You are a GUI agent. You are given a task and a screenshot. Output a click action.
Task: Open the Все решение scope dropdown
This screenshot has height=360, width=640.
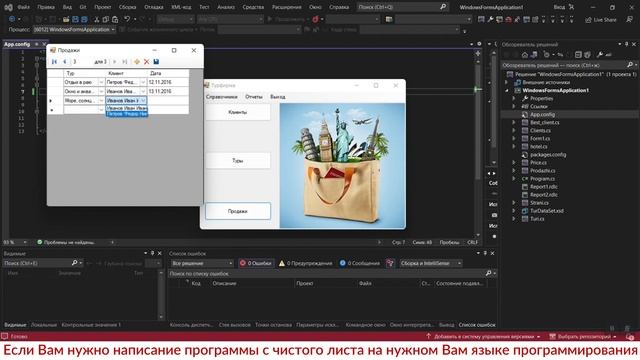coord(202,263)
